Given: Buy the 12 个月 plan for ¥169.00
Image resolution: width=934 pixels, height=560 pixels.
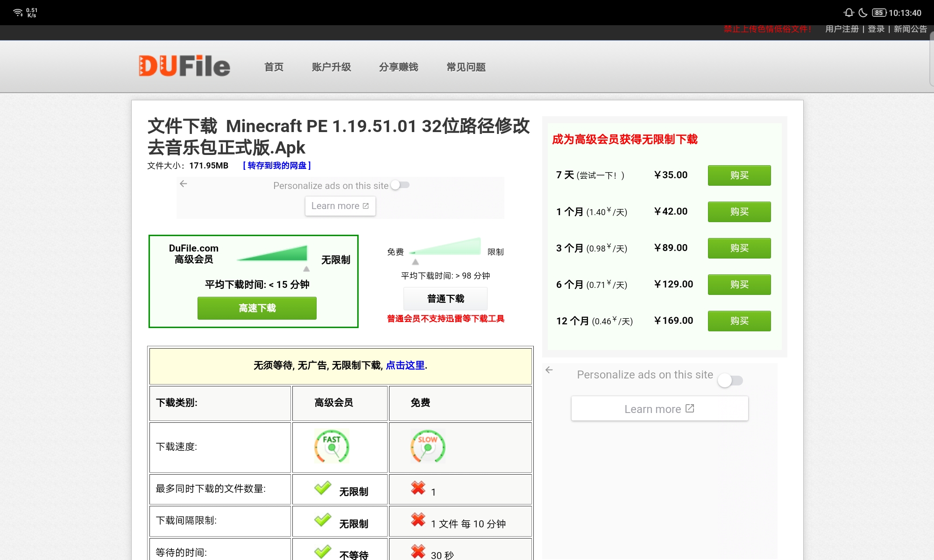Looking at the screenshot, I should click(x=739, y=321).
